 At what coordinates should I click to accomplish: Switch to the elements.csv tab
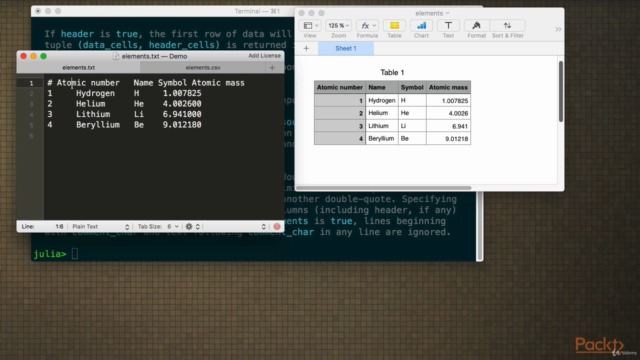point(203,68)
